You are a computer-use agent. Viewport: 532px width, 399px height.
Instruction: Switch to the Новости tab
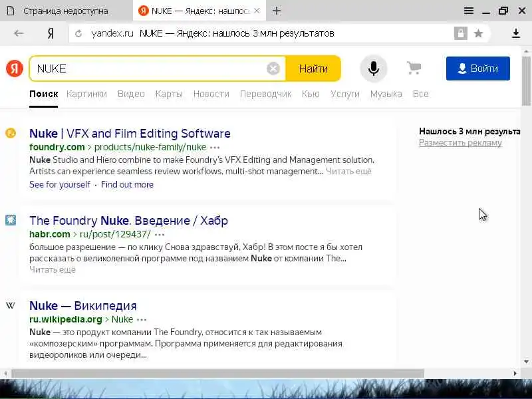[211, 94]
